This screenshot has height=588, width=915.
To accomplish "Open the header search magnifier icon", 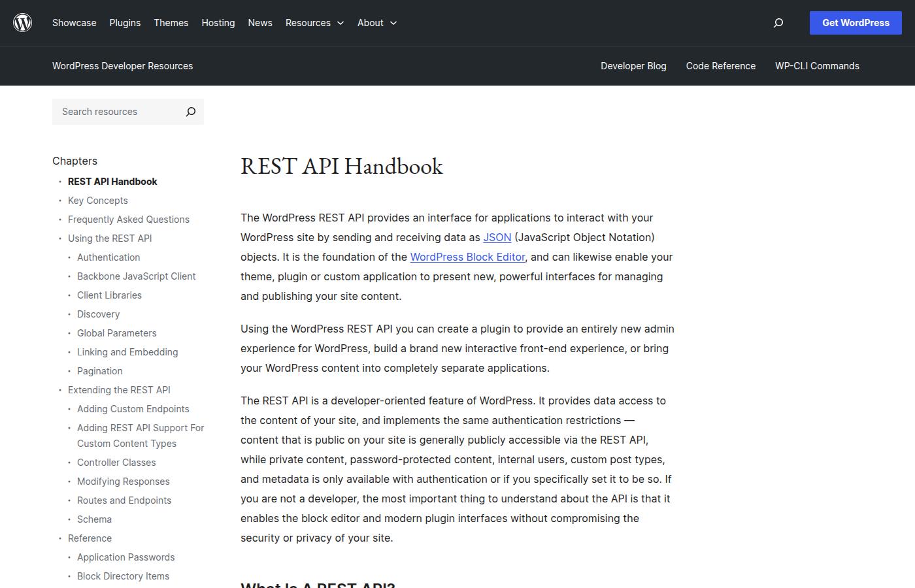I will [778, 23].
